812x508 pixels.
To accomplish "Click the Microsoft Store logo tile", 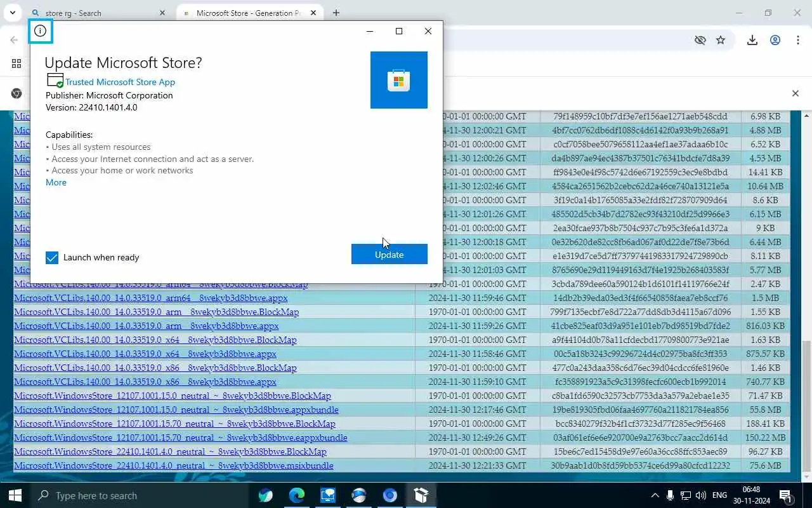I will coord(399,80).
